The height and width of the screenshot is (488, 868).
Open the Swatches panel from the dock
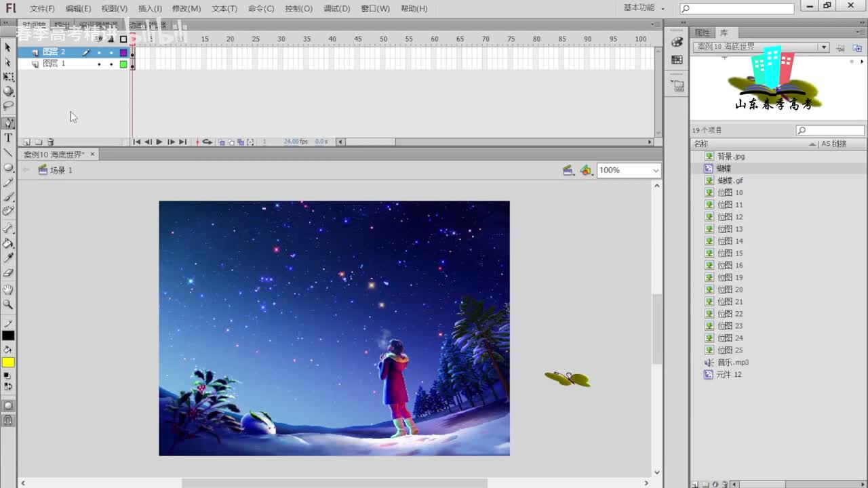point(677,60)
